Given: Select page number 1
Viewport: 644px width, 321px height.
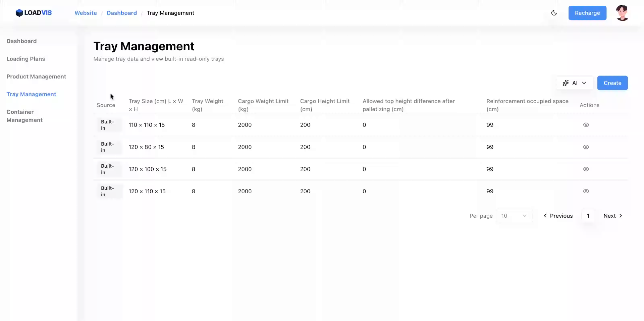Looking at the screenshot, I should (588, 216).
